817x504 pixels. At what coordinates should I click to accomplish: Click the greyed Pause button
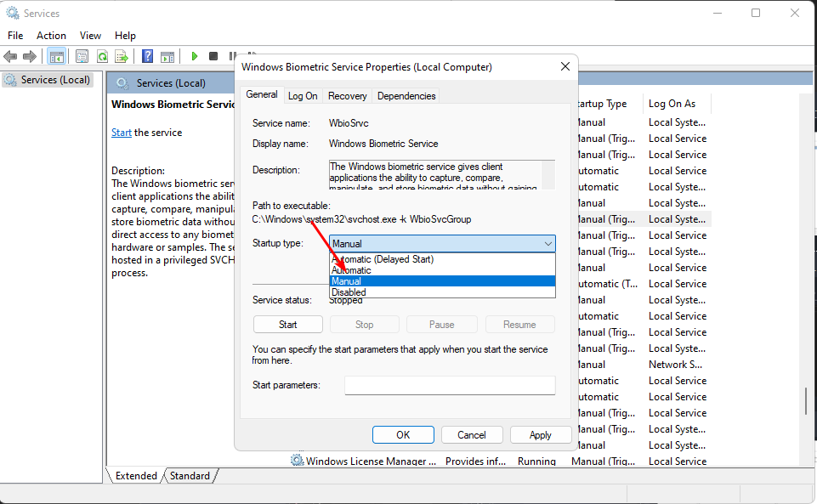point(441,325)
